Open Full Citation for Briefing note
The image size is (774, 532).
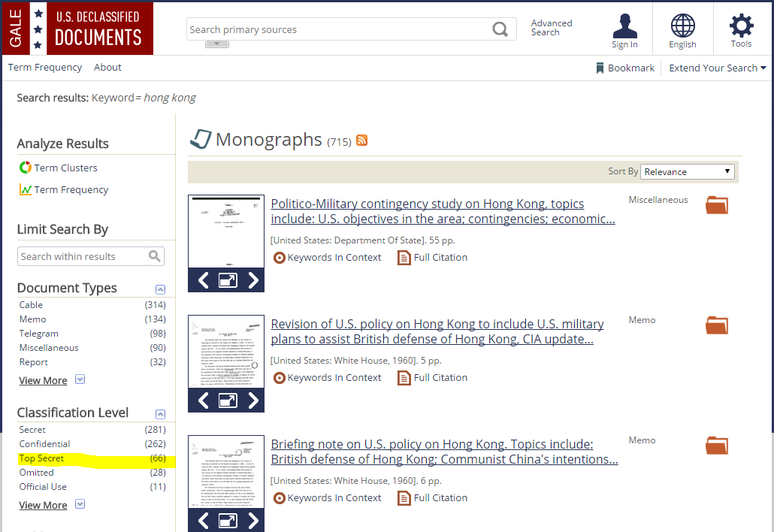(x=432, y=498)
